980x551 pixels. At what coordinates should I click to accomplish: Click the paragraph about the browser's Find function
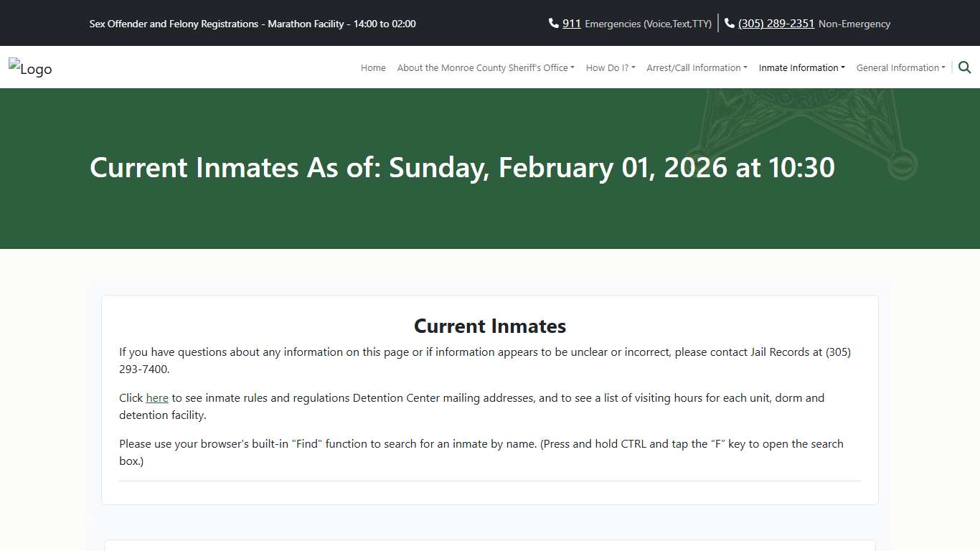481,452
